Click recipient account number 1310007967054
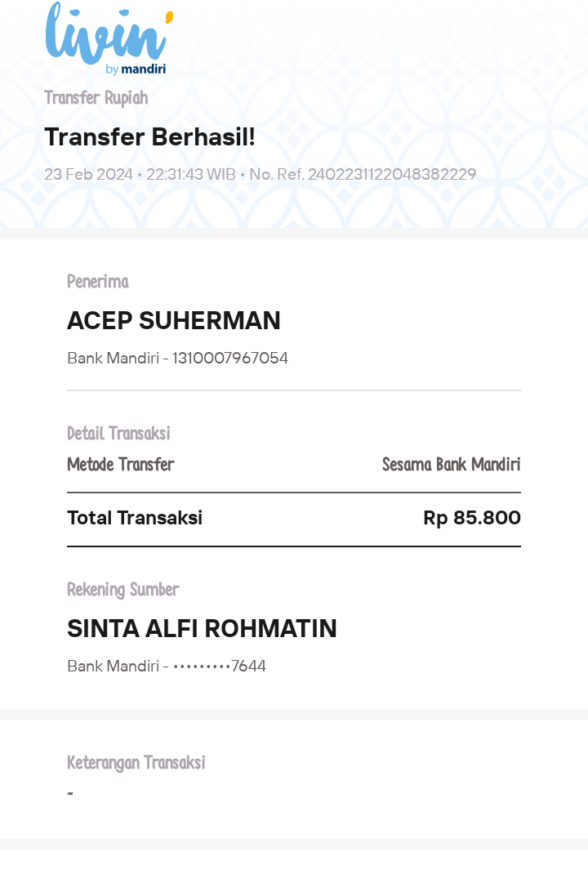This screenshot has height=883, width=588. point(230,358)
